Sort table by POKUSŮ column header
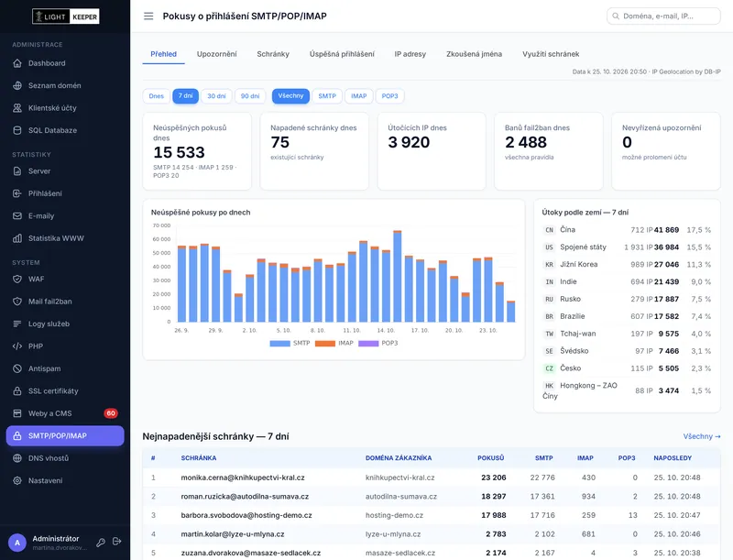Viewport: 733px width, 560px height. [x=491, y=458]
